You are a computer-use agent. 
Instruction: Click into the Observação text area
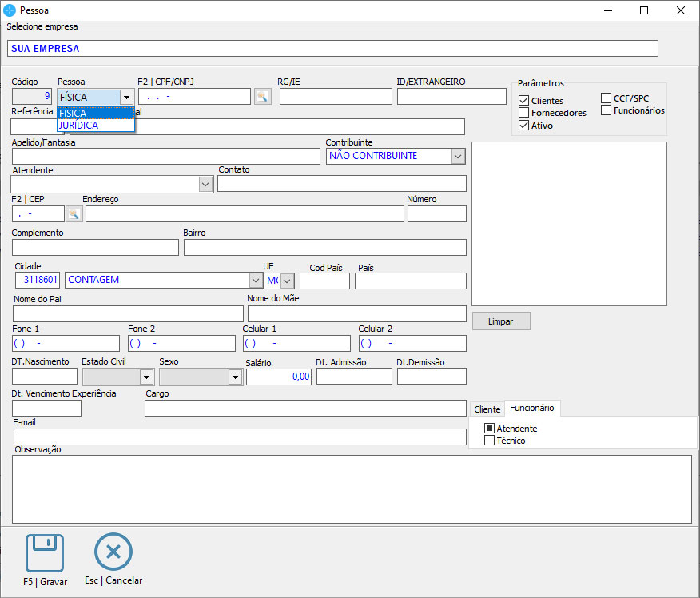point(352,489)
